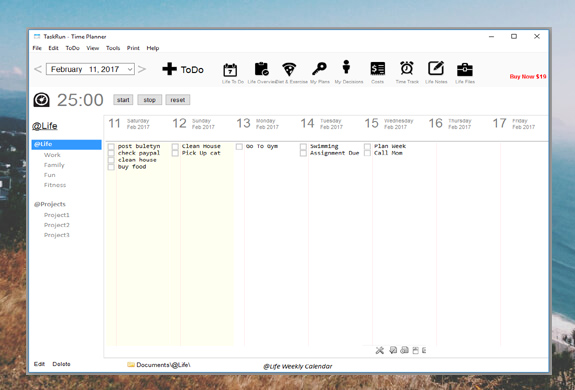Click the small calendar icon below the grid
Screen dimensions: 575x390
click(415, 351)
